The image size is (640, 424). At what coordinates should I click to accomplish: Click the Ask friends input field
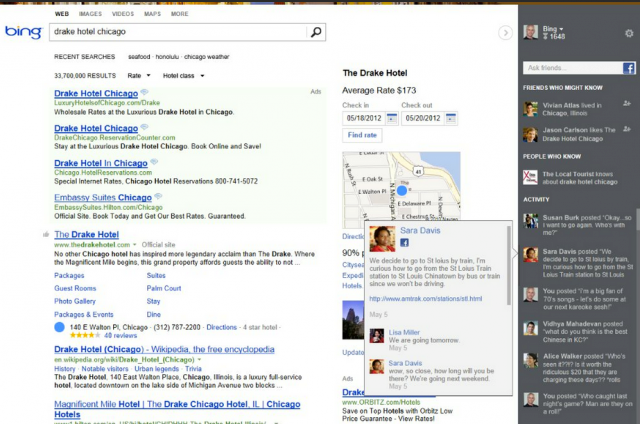573,68
